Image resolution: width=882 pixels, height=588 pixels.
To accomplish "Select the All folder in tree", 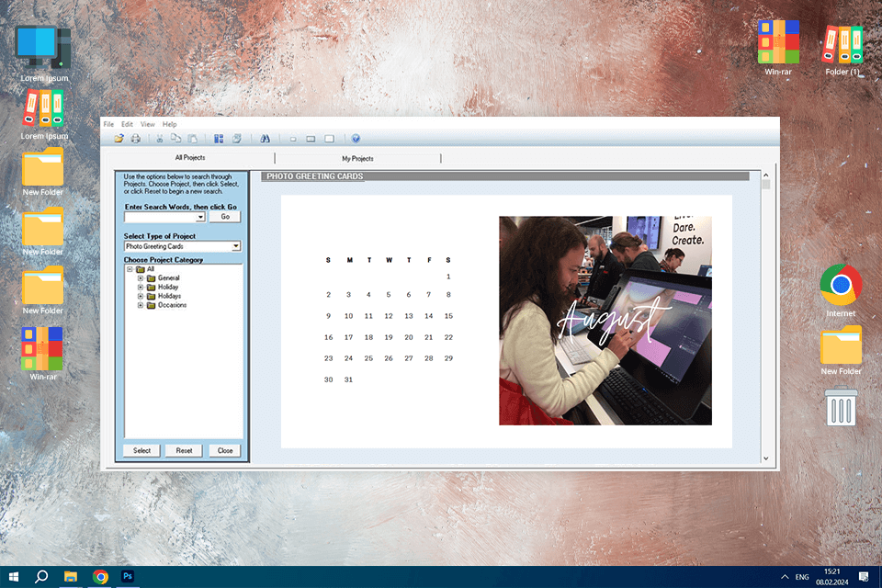I will pos(145,269).
